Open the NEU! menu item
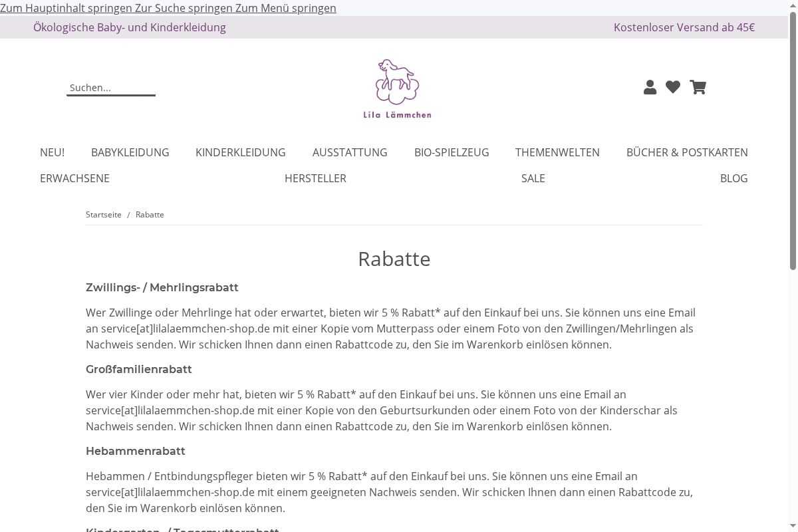The width and height of the screenshot is (798, 532). tap(52, 152)
